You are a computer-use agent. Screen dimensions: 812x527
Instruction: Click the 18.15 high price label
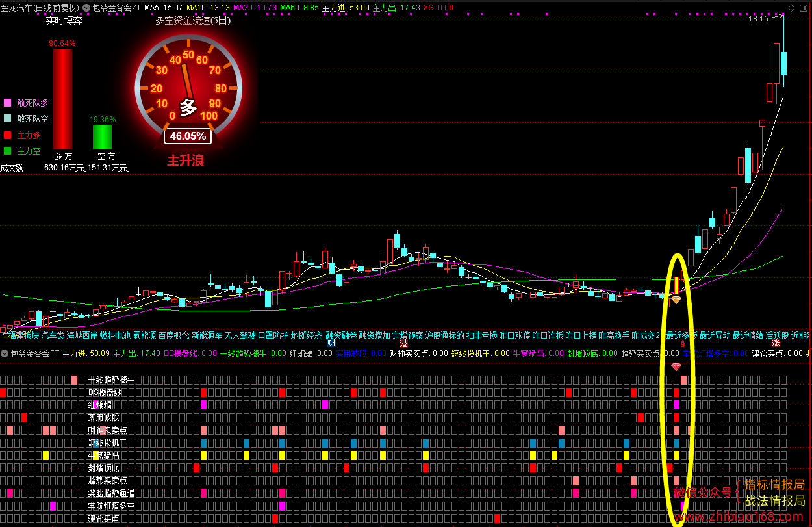click(758, 19)
